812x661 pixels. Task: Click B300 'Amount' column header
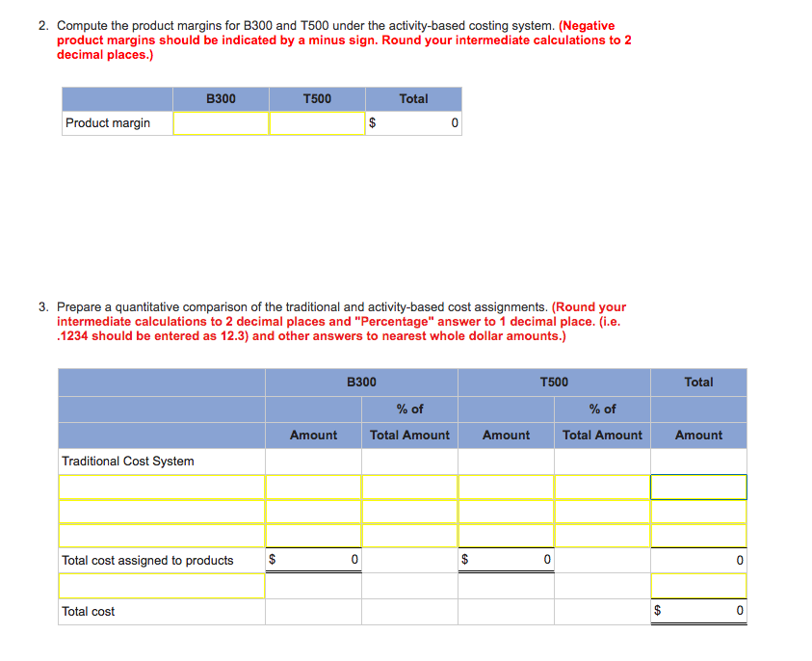click(313, 436)
